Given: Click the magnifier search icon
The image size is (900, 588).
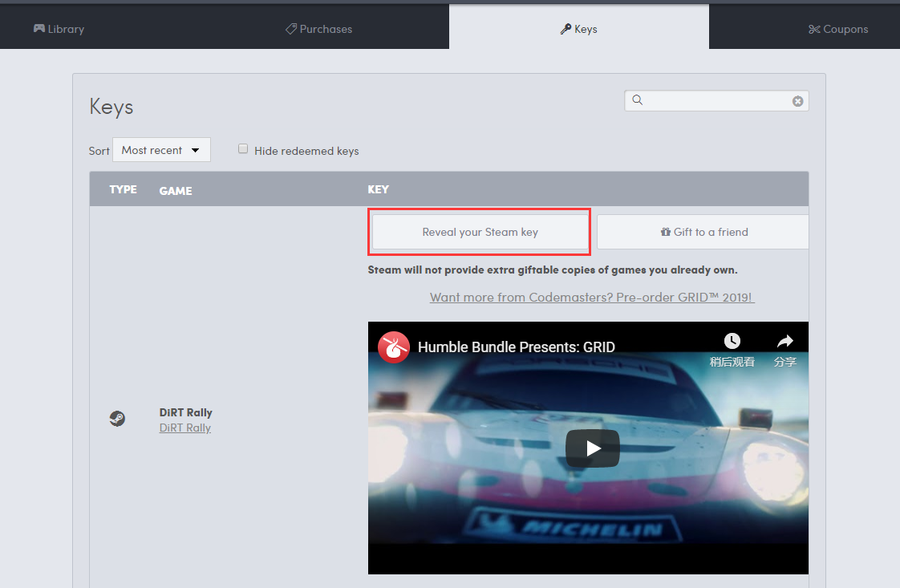Looking at the screenshot, I should 637,100.
